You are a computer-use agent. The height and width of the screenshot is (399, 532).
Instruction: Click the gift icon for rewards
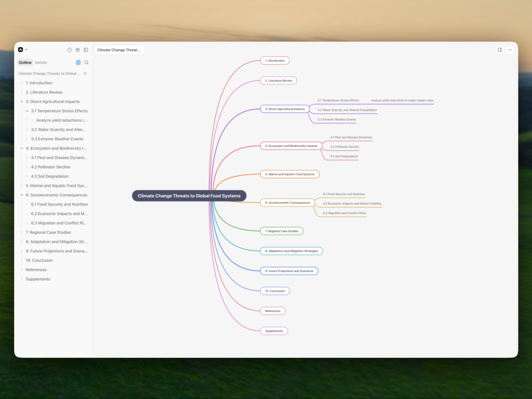(78, 50)
